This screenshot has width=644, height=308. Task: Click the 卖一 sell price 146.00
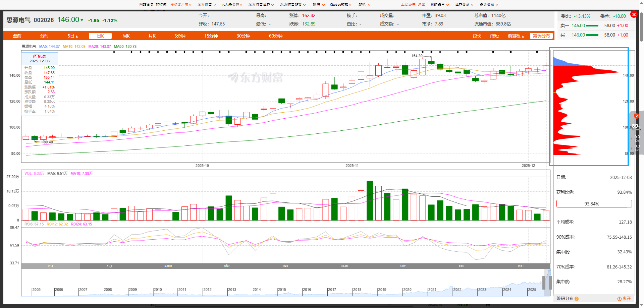578,25
